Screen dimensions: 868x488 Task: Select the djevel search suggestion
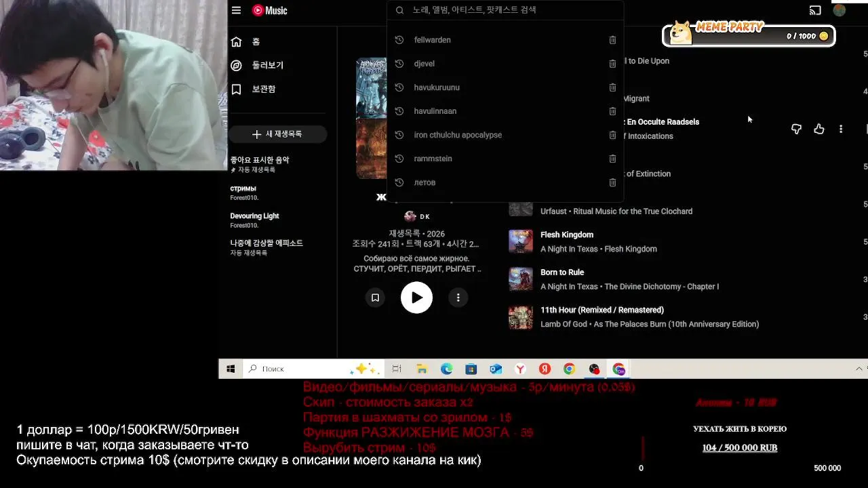pyautogui.click(x=505, y=64)
